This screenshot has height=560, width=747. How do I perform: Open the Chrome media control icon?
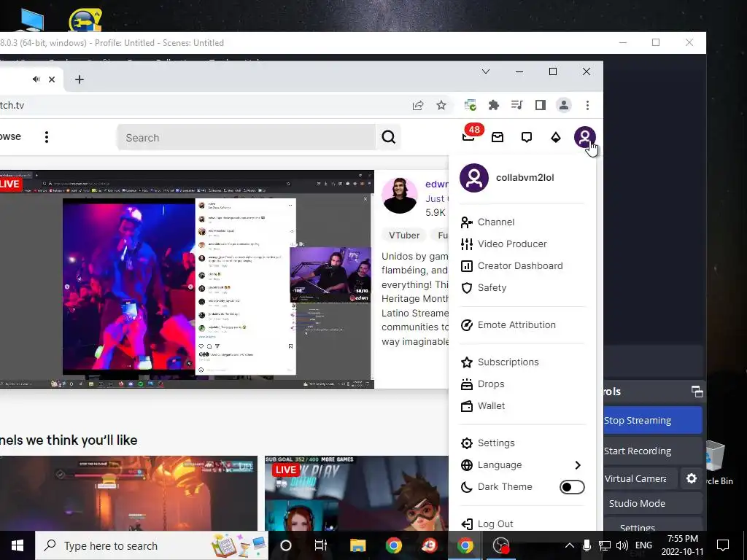(x=517, y=105)
